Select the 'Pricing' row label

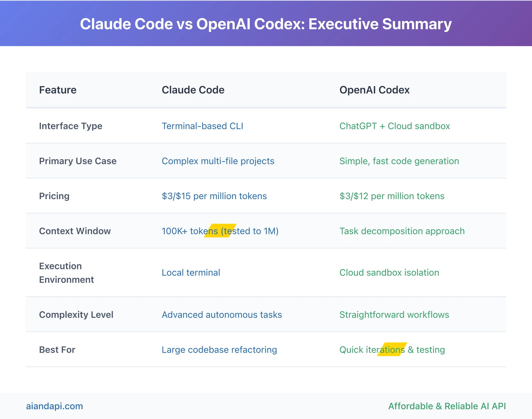[x=54, y=196]
